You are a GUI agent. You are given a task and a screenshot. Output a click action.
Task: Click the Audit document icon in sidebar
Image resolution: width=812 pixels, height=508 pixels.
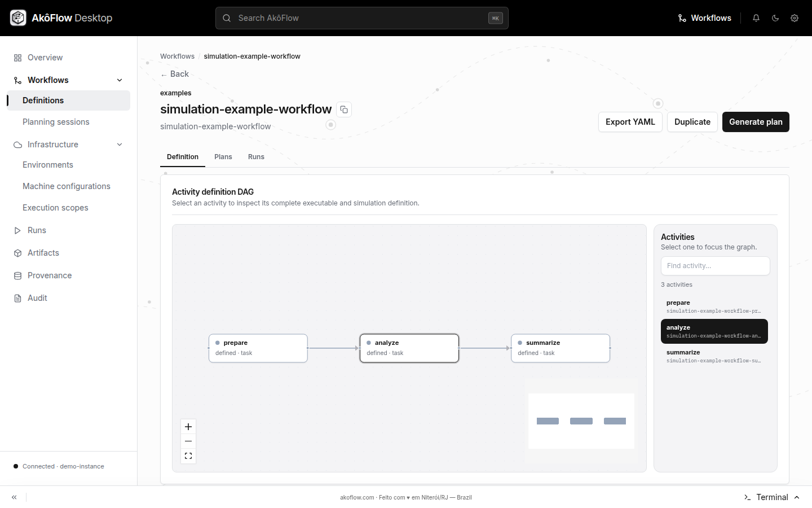17,298
